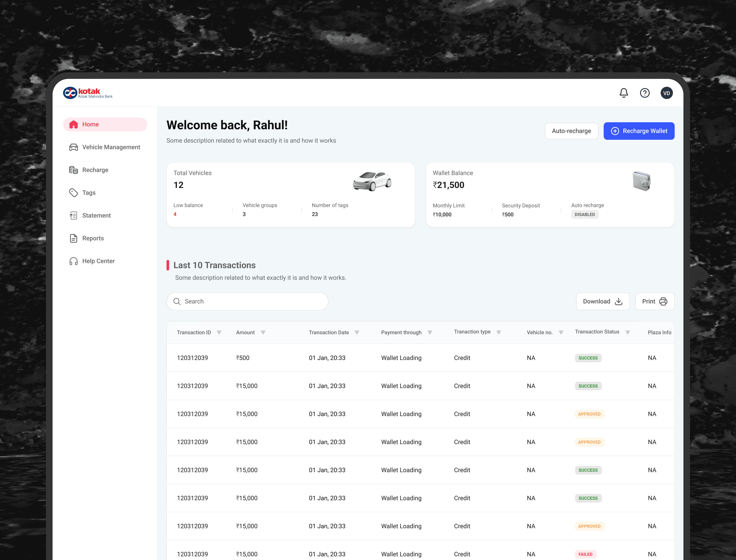Click the help question mark icon

tap(645, 93)
